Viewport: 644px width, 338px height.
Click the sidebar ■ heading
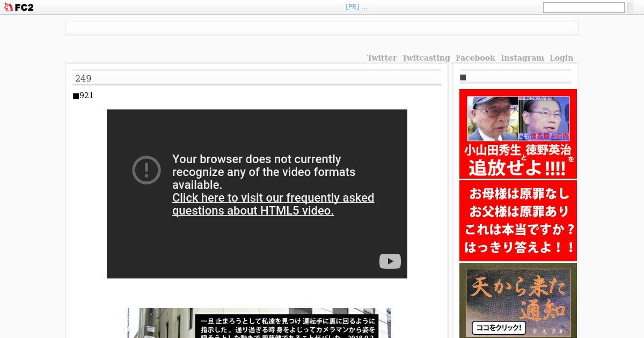pyautogui.click(x=463, y=77)
